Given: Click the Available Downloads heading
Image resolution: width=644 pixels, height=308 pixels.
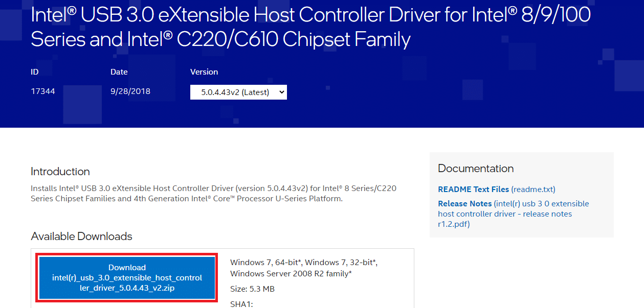Looking at the screenshot, I should (x=81, y=236).
